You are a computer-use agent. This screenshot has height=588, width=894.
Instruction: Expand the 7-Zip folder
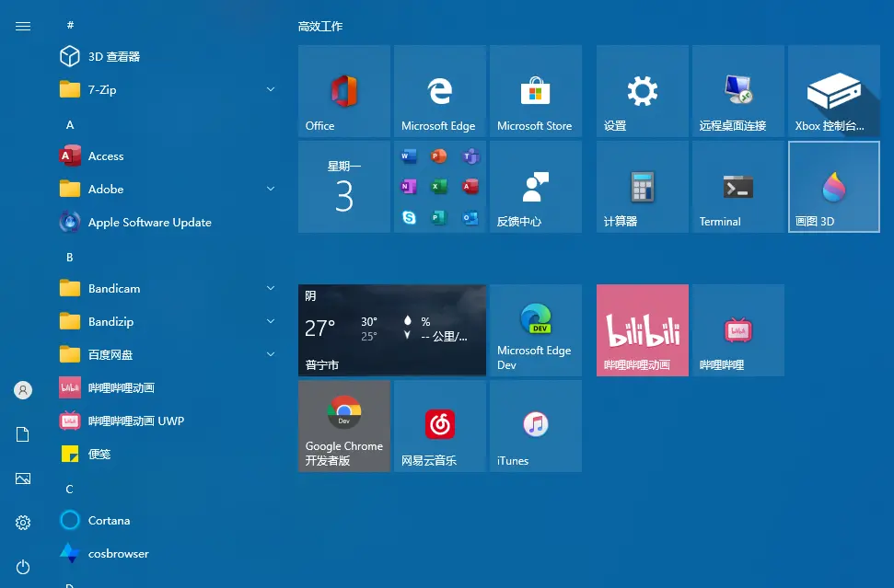[x=168, y=89]
